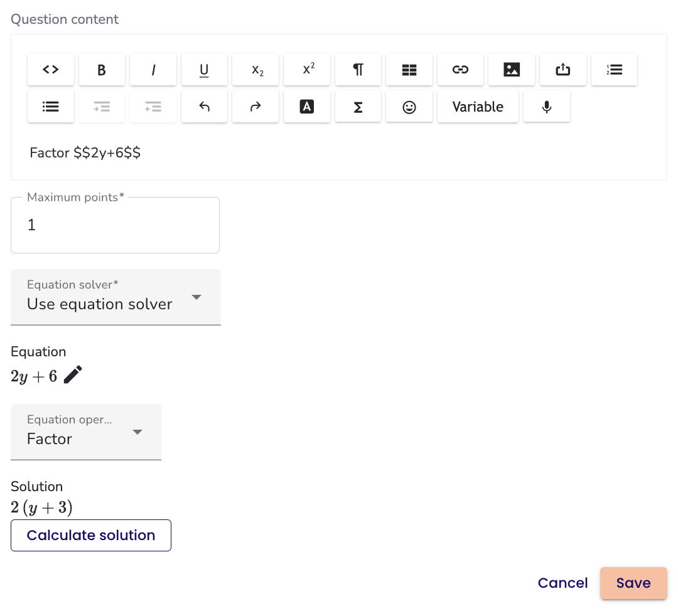Click the Variable toolbar button
This screenshot has height=616, width=678.
(478, 107)
